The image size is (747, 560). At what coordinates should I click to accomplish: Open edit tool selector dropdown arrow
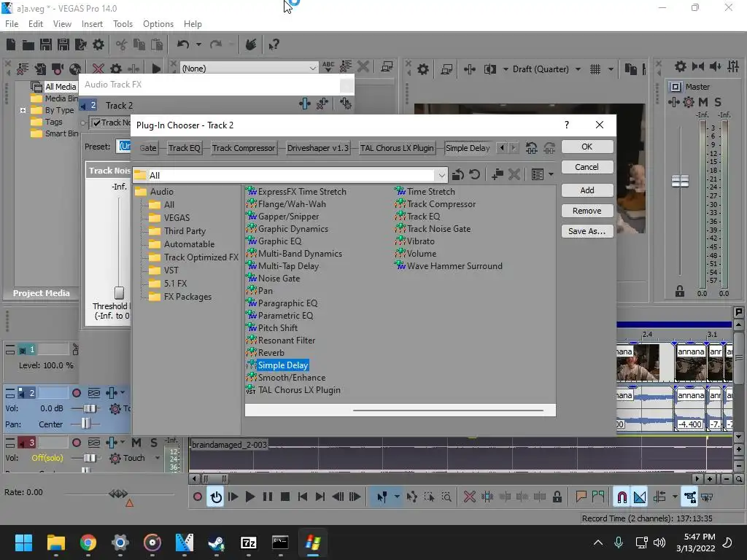pos(397,497)
